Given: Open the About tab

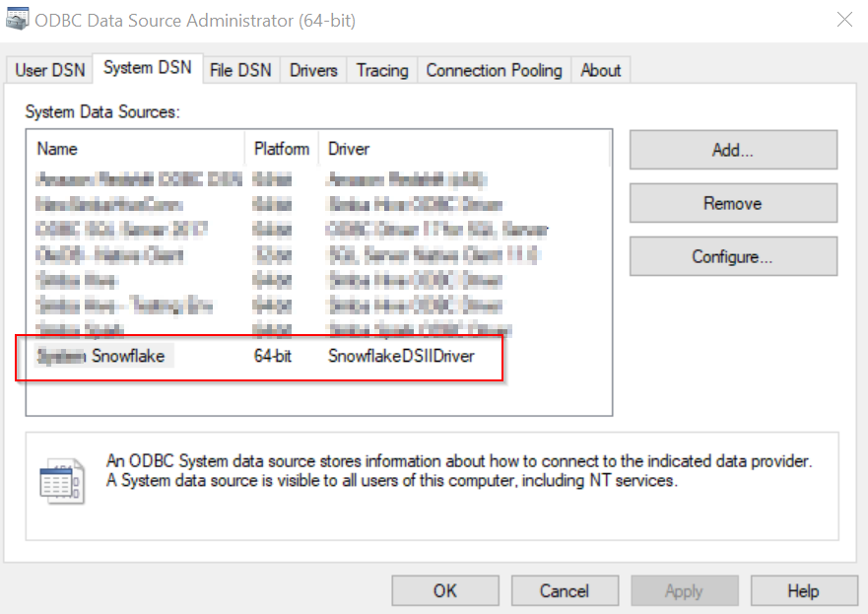Looking at the screenshot, I should 600,70.
